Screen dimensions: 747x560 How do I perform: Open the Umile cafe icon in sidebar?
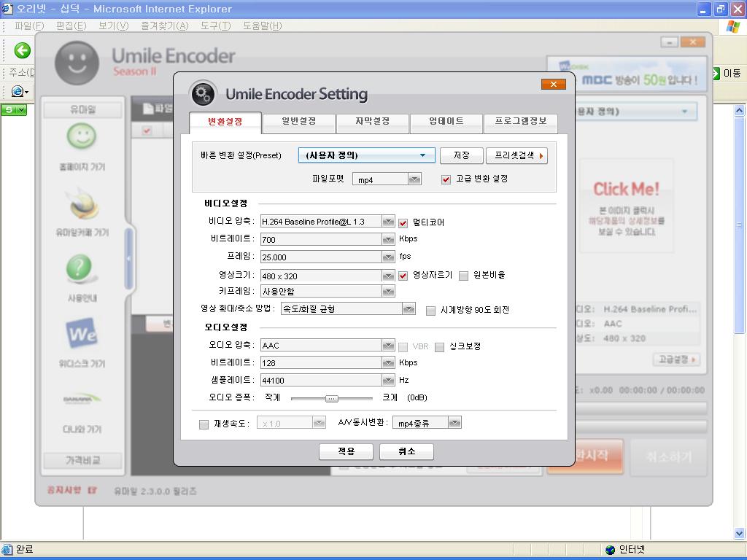[83, 203]
